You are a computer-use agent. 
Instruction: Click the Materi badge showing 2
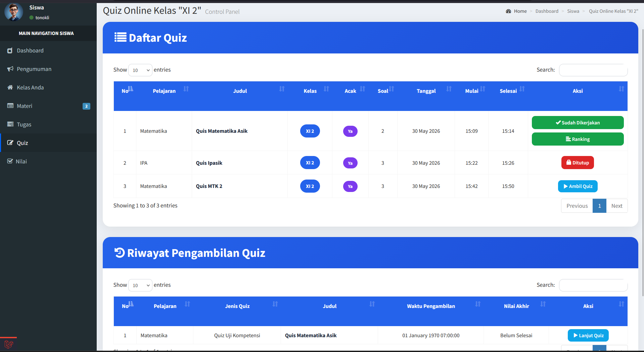(x=86, y=106)
